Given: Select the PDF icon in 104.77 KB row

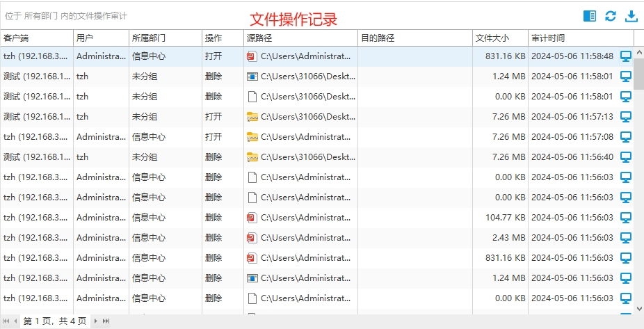Looking at the screenshot, I should (252, 218).
